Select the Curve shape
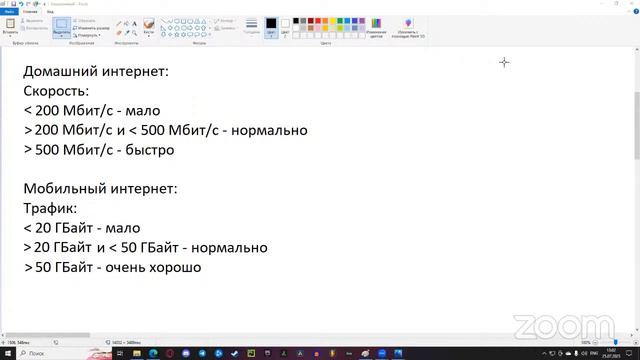The width and height of the screenshot is (640, 360). click(170, 21)
